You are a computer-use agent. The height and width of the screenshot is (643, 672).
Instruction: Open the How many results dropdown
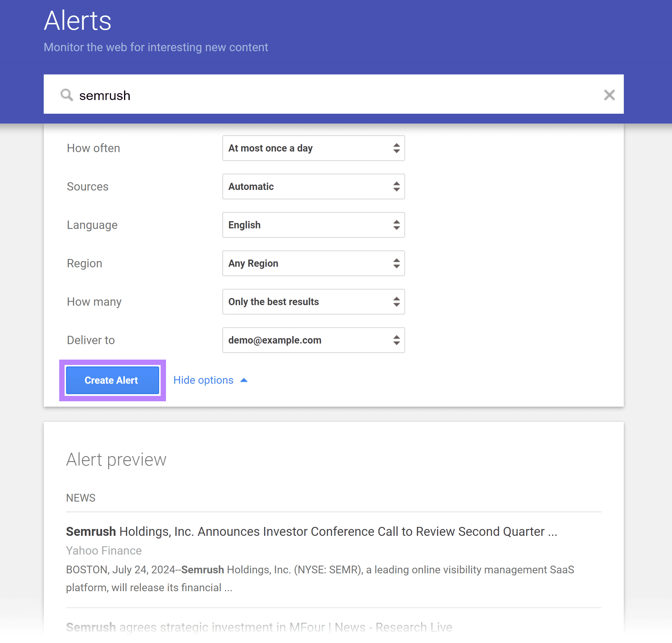point(314,302)
